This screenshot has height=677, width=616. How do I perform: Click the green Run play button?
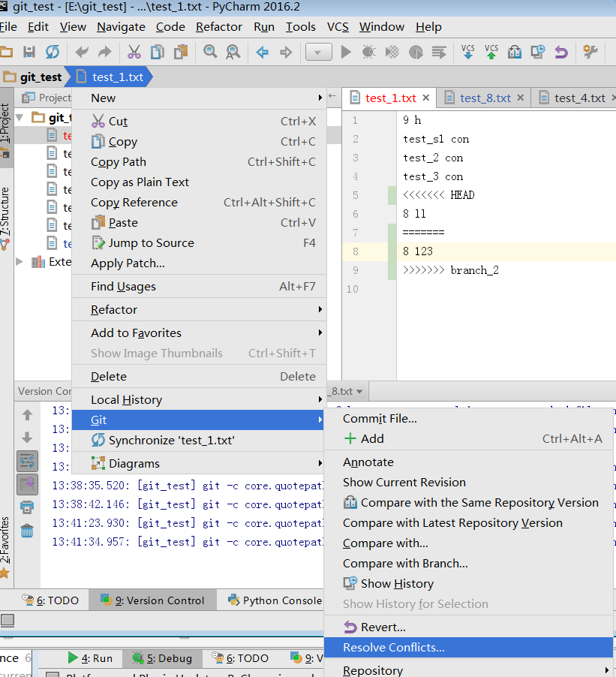coord(346,53)
